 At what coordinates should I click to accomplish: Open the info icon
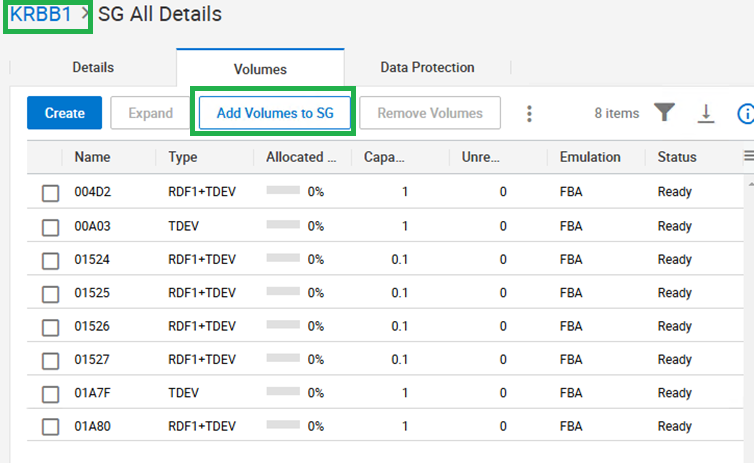[745, 114]
